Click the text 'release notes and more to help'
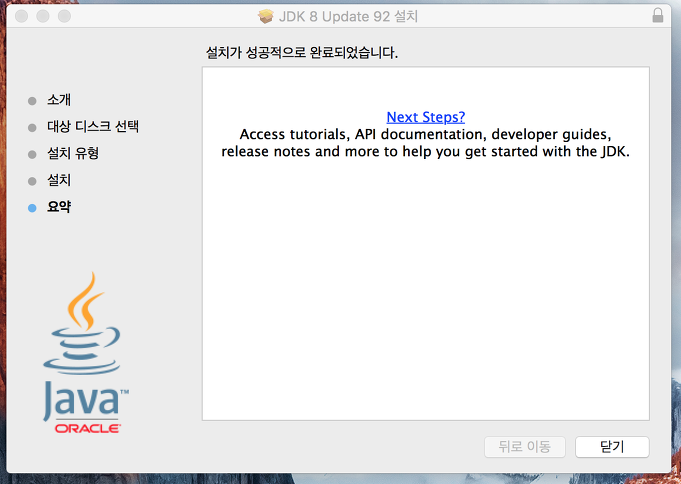Viewport: 681px width, 484px height. tap(327, 152)
